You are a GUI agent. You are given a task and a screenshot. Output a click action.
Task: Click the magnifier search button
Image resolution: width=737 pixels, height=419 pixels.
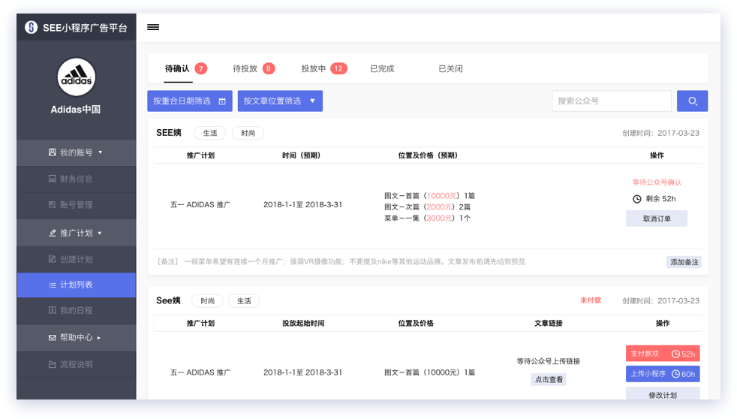point(692,101)
